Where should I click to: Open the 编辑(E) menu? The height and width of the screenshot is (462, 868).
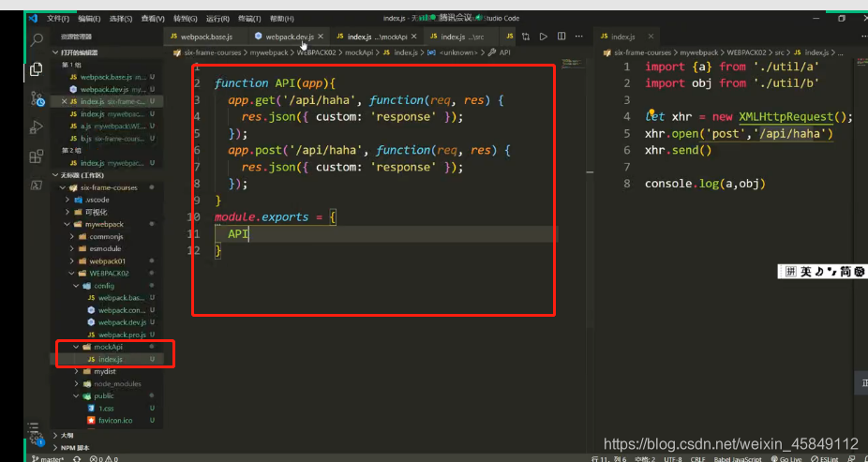[89, 18]
